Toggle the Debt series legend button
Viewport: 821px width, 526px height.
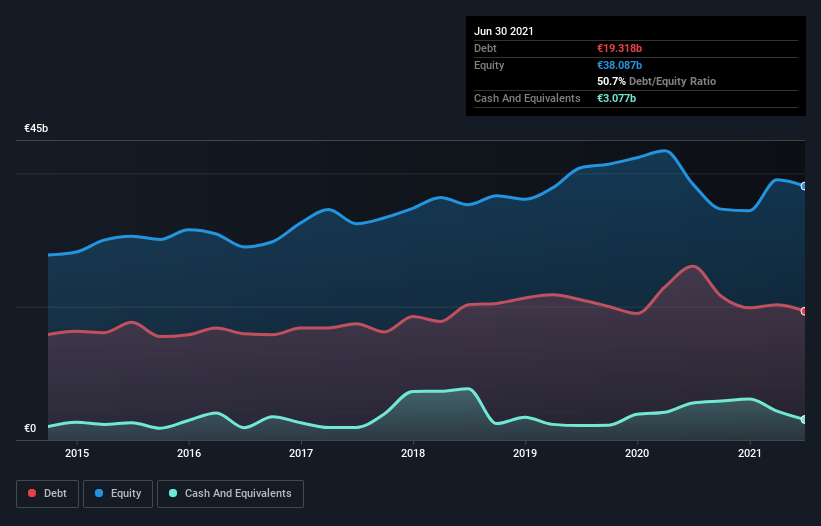click(47, 494)
